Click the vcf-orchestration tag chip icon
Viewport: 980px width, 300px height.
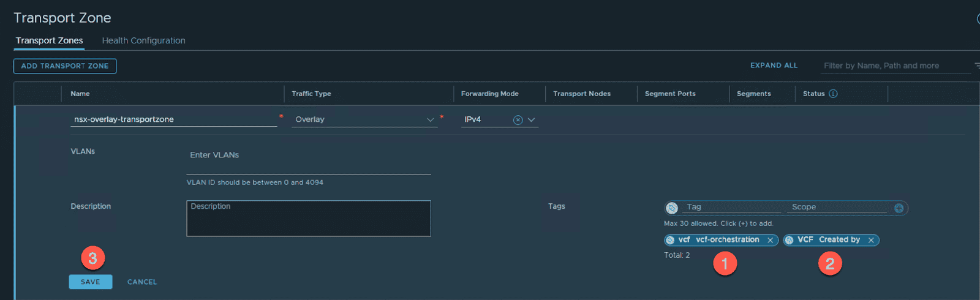(671, 241)
